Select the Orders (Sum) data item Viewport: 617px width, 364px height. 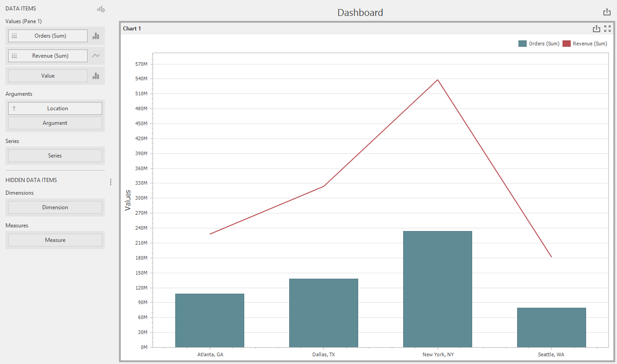tap(48, 36)
